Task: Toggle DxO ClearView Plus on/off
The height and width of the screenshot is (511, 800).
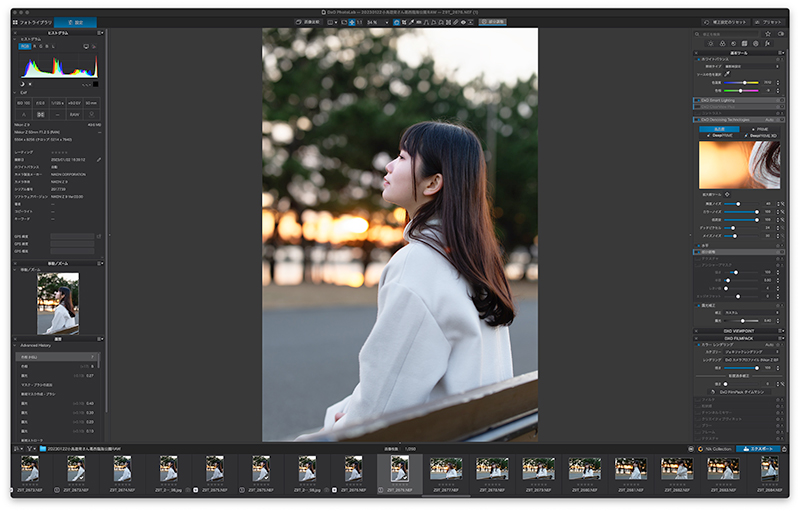Action: 699,107
